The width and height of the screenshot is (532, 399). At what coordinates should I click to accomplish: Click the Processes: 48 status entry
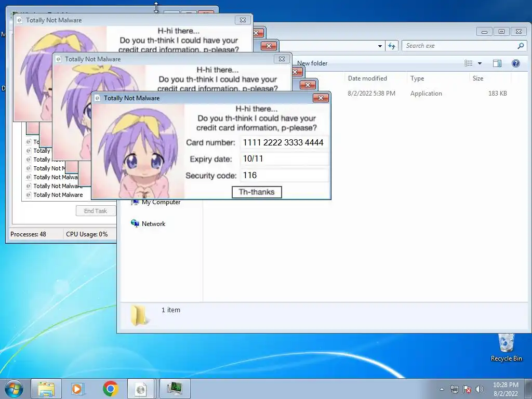click(x=28, y=234)
